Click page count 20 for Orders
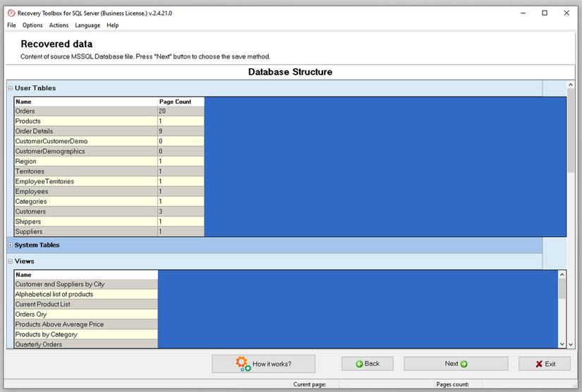Image resolution: width=582 pixels, height=392 pixels. (181, 111)
